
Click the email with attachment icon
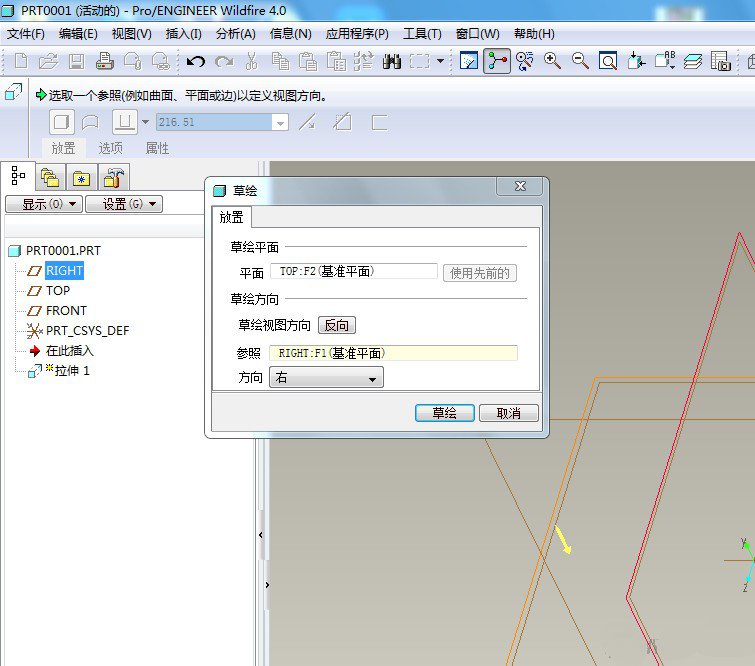pos(132,61)
